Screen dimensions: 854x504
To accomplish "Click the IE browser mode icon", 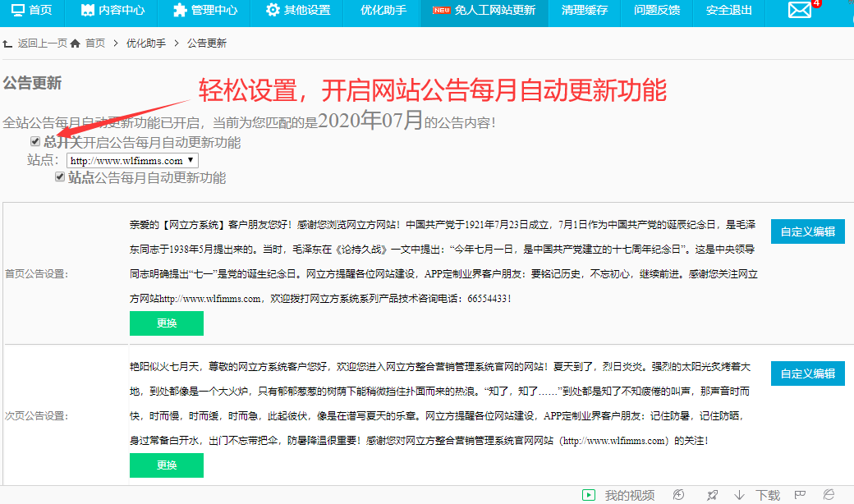I will (829, 495).
